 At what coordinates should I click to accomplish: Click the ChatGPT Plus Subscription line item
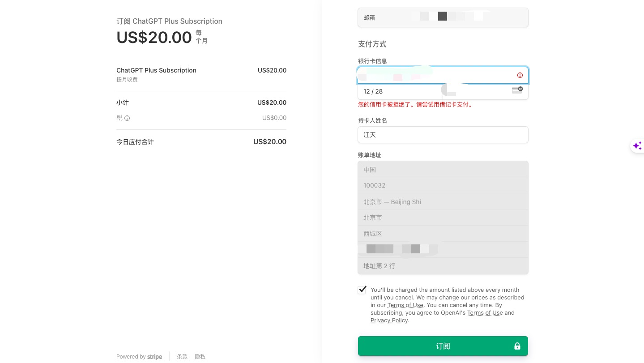[x=156, y=70]
